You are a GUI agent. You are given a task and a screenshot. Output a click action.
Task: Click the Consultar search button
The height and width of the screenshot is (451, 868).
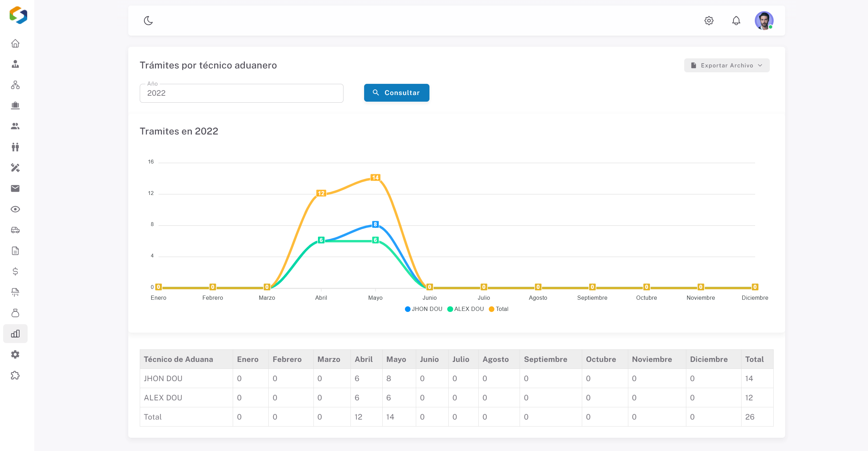tap(396, 93)
